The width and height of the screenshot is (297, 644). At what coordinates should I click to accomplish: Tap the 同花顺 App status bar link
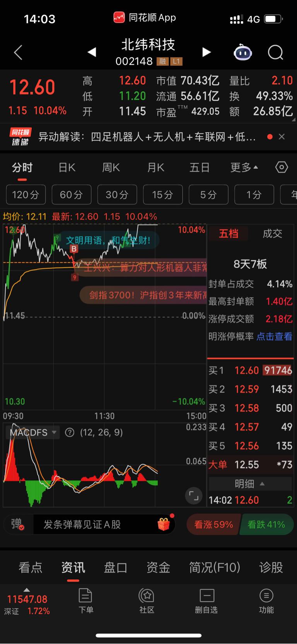tap(145, 17)
